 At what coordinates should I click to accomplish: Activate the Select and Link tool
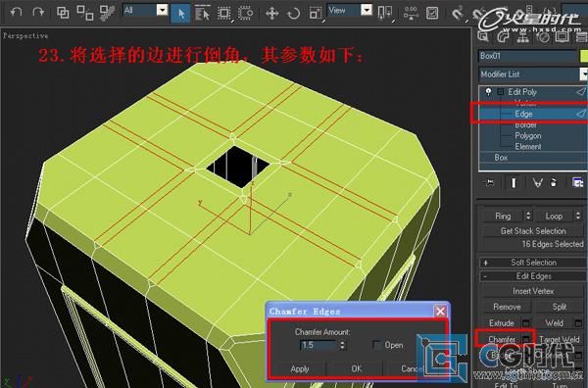[63, 13]
